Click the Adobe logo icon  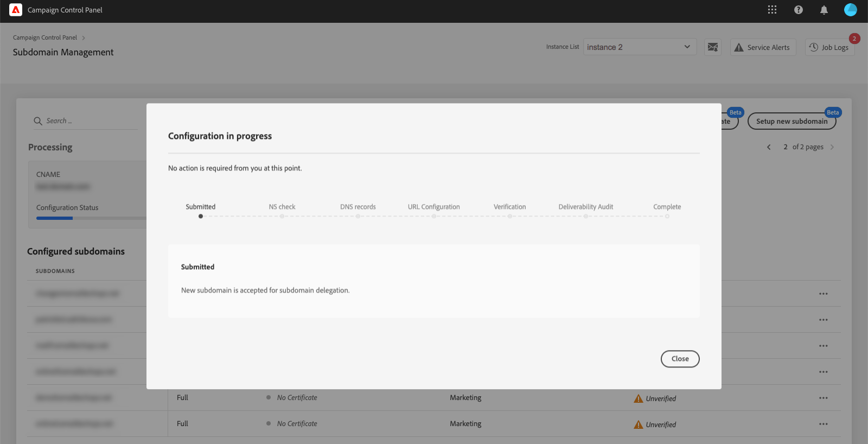coord(16,10)
